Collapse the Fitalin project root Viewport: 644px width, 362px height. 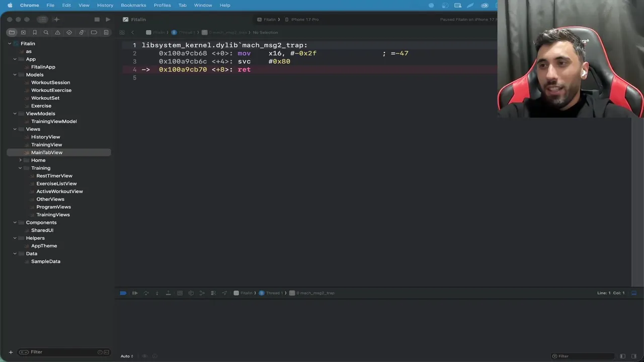(10, 44)
